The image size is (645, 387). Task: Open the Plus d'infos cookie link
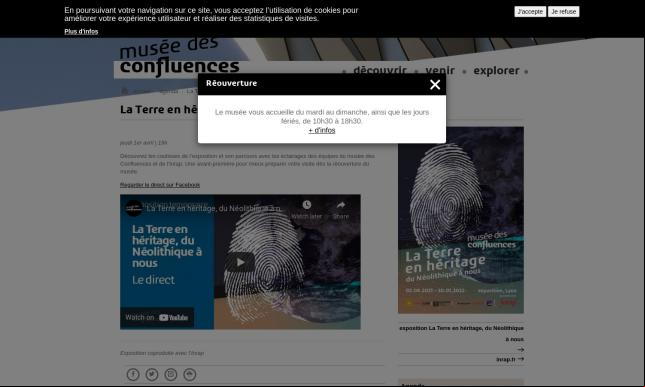[x=81, y=31]
